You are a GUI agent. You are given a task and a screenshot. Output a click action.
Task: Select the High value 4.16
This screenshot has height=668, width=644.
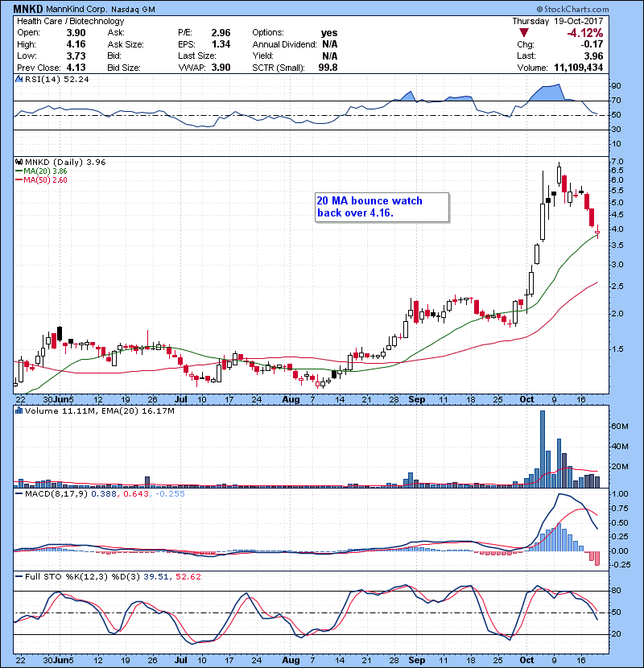coord(76,44)
